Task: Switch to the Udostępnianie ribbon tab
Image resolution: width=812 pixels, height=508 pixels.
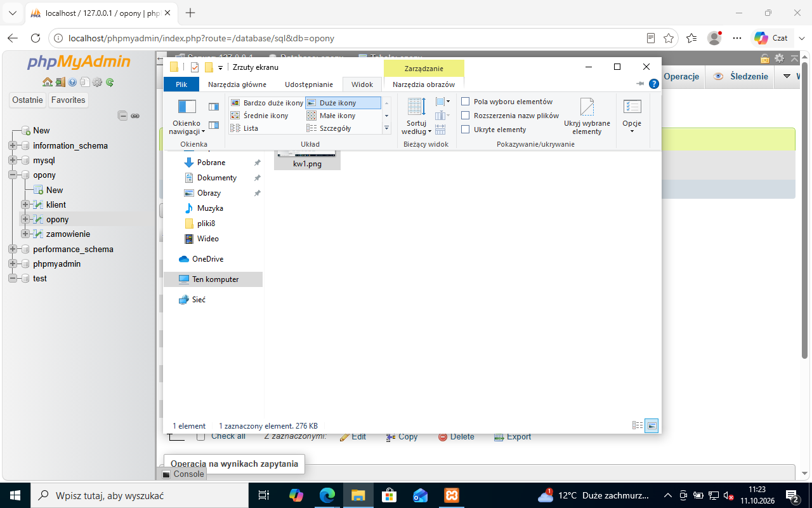Action: coord(309,84)
